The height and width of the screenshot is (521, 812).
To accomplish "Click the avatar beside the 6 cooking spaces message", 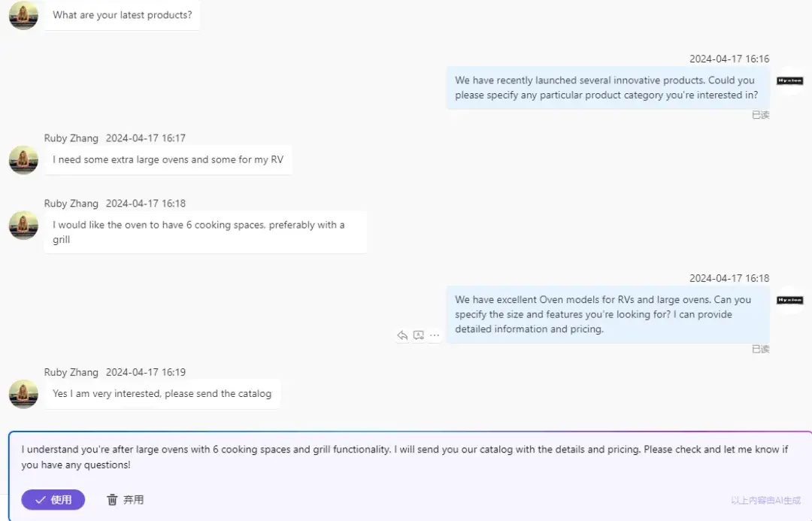I will pos(23,226).
